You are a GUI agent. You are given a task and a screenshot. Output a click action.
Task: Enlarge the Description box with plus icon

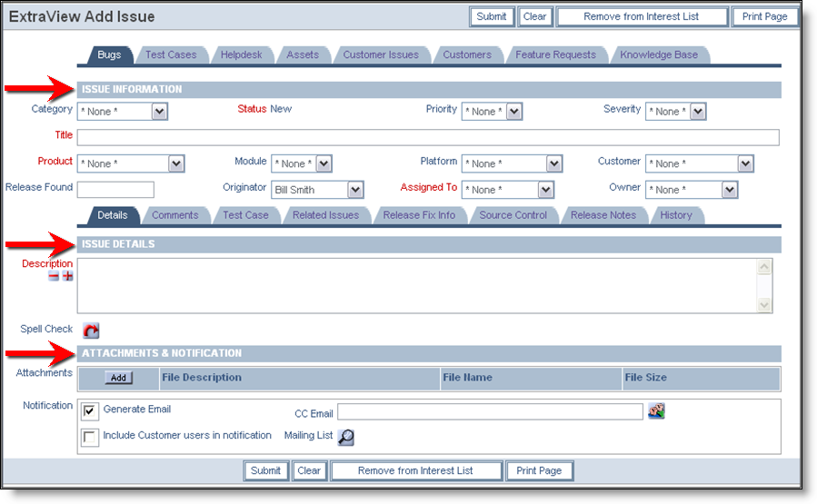click(x=68, y=276)
